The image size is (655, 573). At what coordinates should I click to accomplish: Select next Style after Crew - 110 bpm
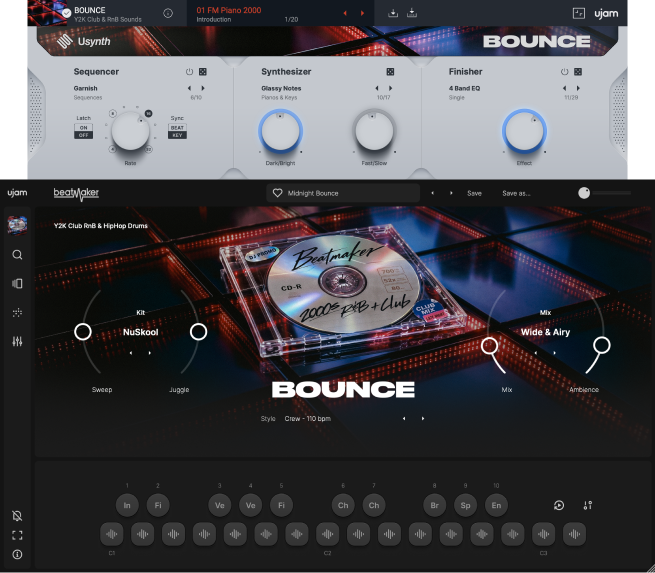click(x=423, y=418)
